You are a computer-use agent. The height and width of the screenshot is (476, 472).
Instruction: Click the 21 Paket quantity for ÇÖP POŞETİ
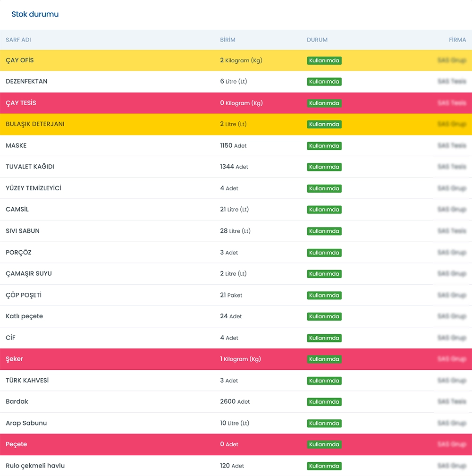click(x=231, y=295)
